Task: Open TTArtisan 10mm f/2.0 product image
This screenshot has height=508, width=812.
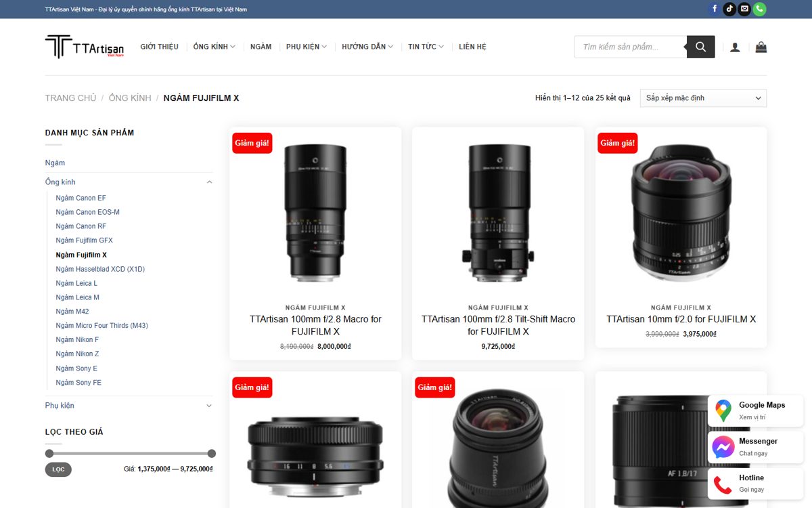Action: point(681,213)
